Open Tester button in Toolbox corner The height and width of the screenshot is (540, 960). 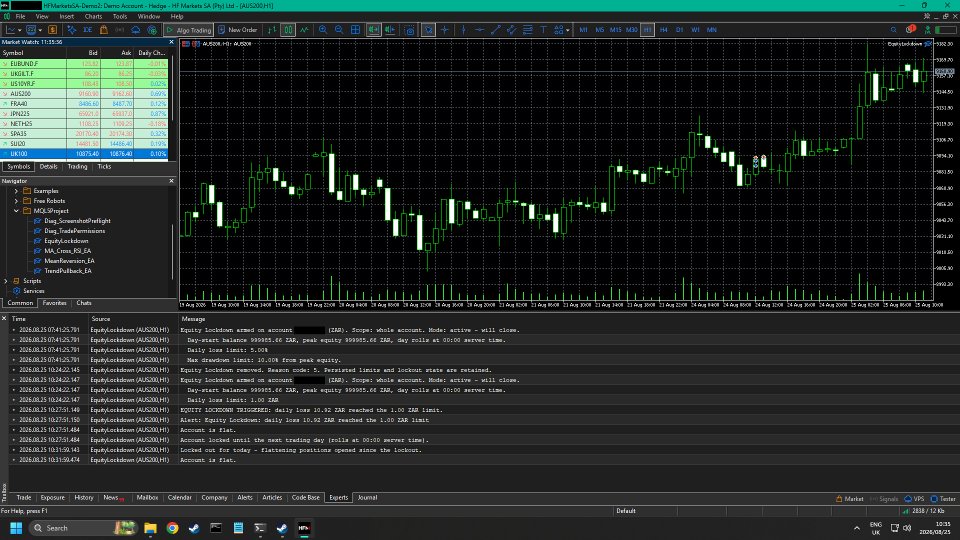pos(943,499)
